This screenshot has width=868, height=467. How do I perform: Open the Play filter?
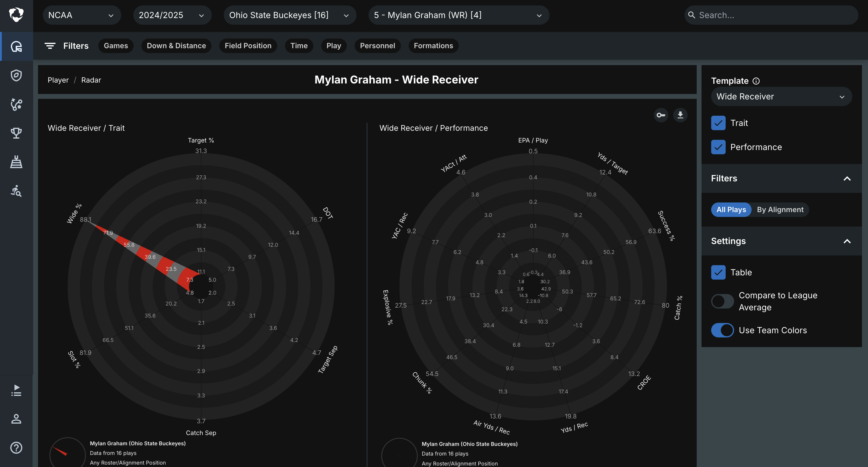(x=334, y=46)
